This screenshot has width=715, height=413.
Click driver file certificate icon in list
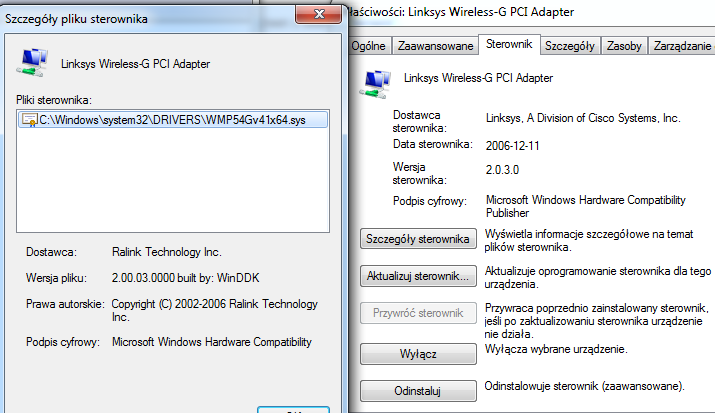coord(30,120)
